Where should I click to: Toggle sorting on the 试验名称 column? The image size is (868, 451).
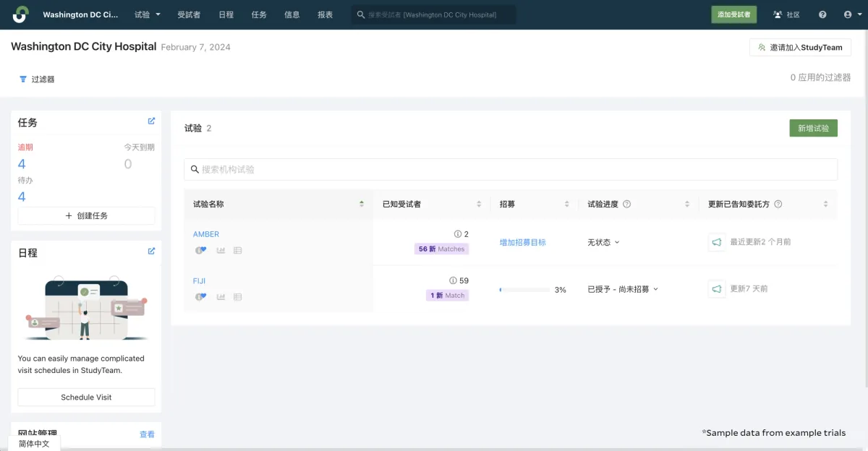pyautogui.click(x=361, y=204)
